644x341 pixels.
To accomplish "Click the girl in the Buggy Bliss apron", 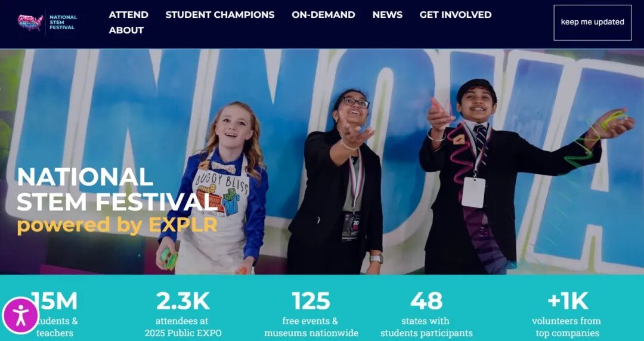I will coord(216,189).
